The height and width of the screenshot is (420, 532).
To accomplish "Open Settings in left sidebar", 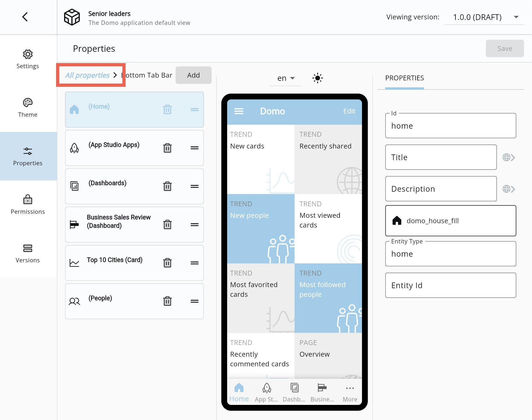I will 28,59.
